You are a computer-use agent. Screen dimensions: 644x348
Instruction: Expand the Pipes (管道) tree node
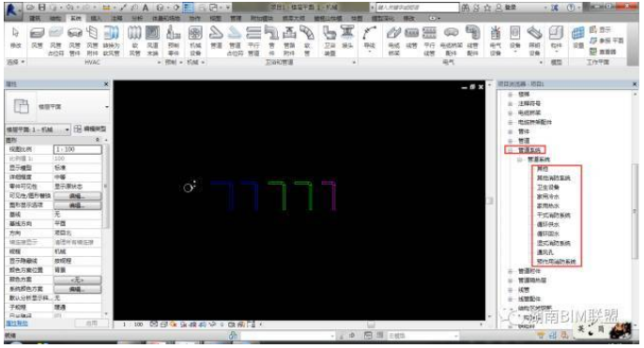coord(510,141)
